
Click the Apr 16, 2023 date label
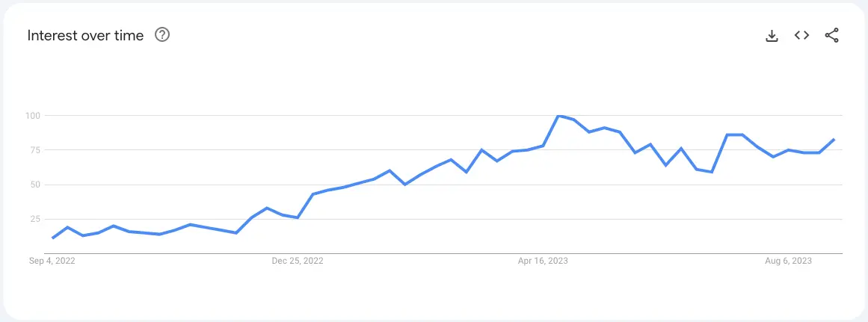point(543,261)
